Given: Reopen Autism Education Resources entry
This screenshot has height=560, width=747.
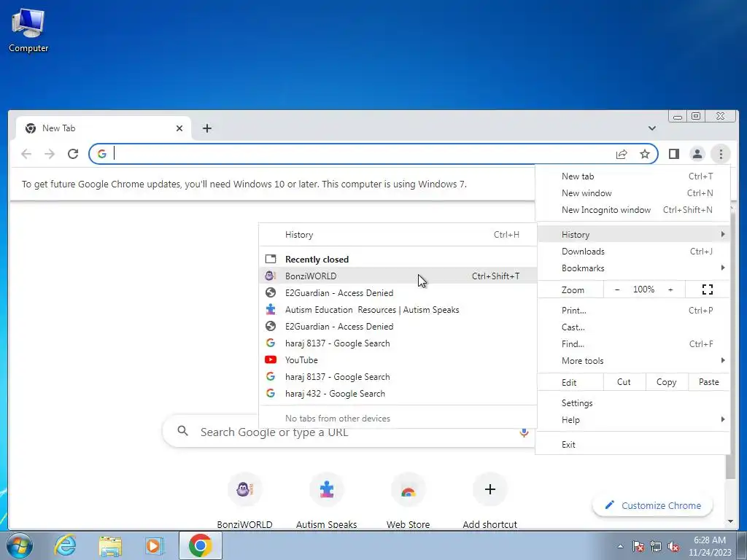Looking at the screenshot, I should pyautogui.click(x=398, y=309).
